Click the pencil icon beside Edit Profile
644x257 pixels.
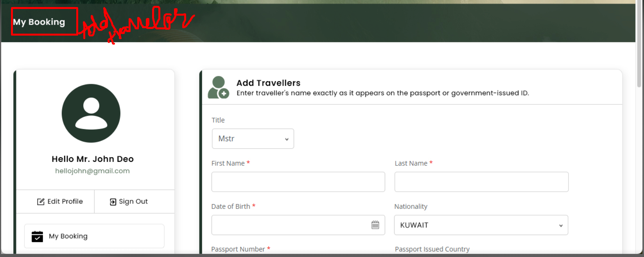(41, 202)
